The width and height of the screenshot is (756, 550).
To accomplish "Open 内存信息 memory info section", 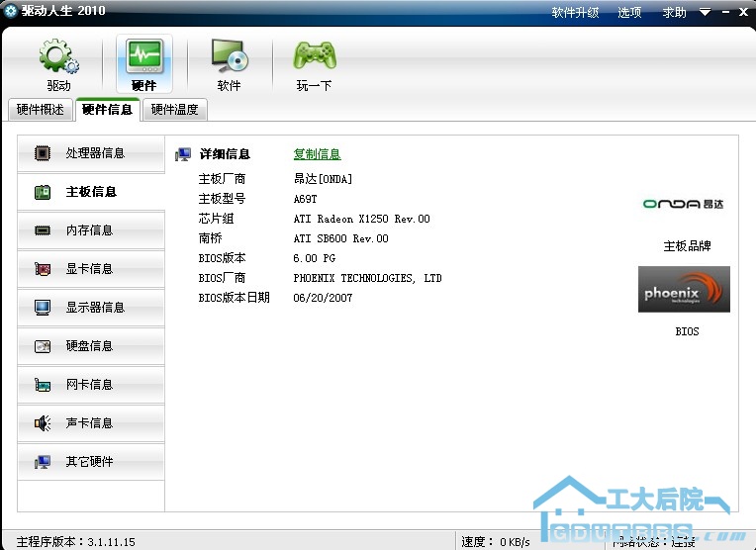I will 91,230.
